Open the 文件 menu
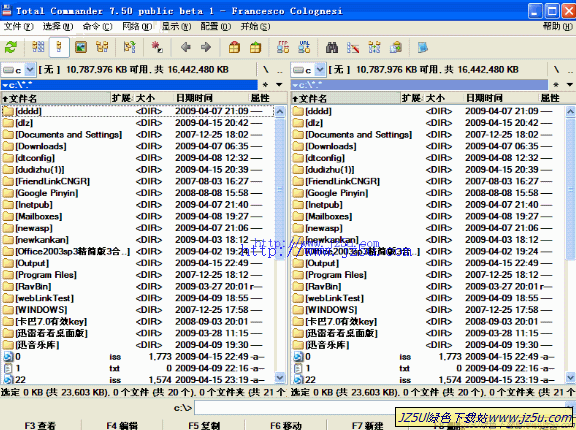 [18, 26]
